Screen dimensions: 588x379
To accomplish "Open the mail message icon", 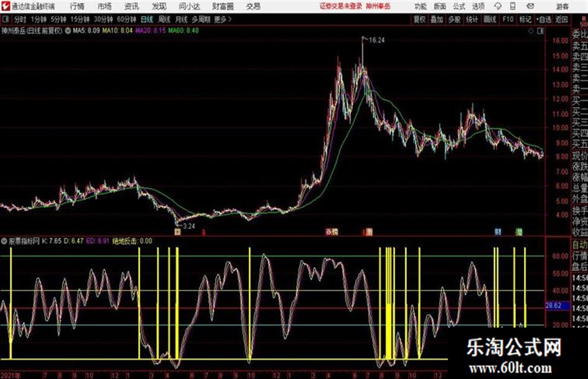I will click(530, 6).
